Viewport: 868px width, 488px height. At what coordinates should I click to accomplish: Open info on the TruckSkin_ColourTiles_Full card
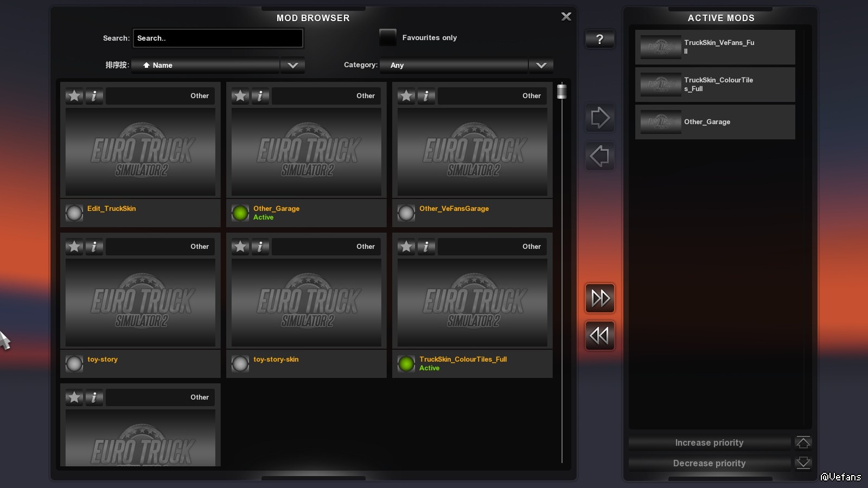pos(426,247)
